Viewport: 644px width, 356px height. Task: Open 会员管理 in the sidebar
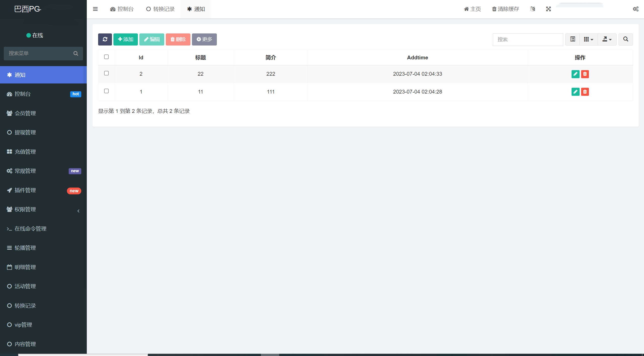click(25, 113)
